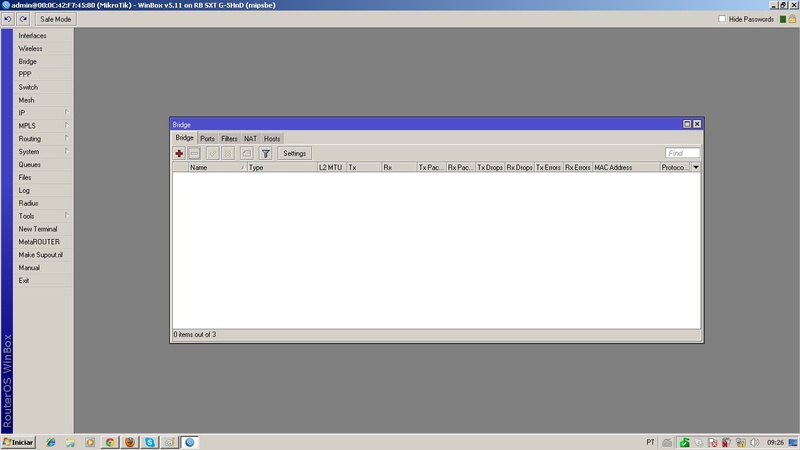Expand the System submenu
The width and height of the screenshot is (800, 450).
point(43,152)
